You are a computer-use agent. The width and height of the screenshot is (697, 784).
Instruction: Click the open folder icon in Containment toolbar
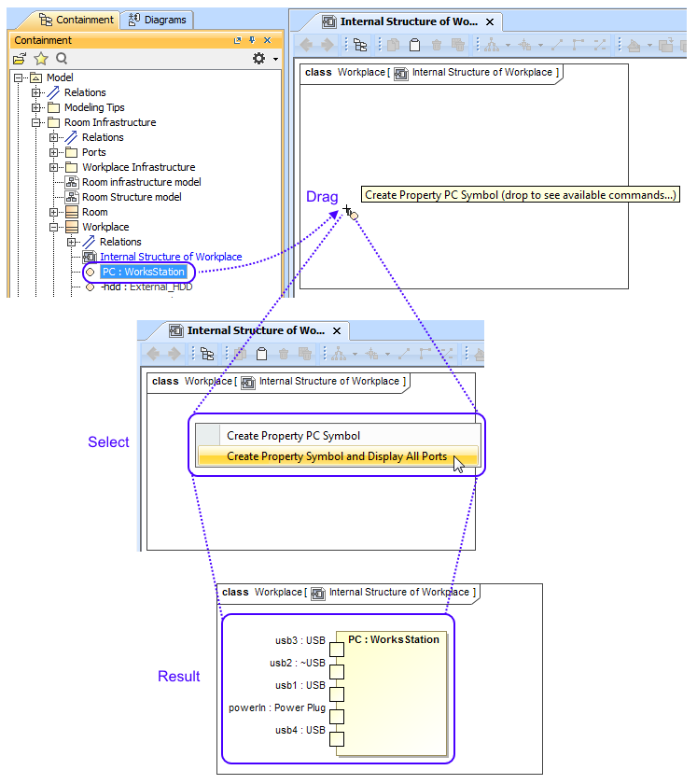[20, 59]
